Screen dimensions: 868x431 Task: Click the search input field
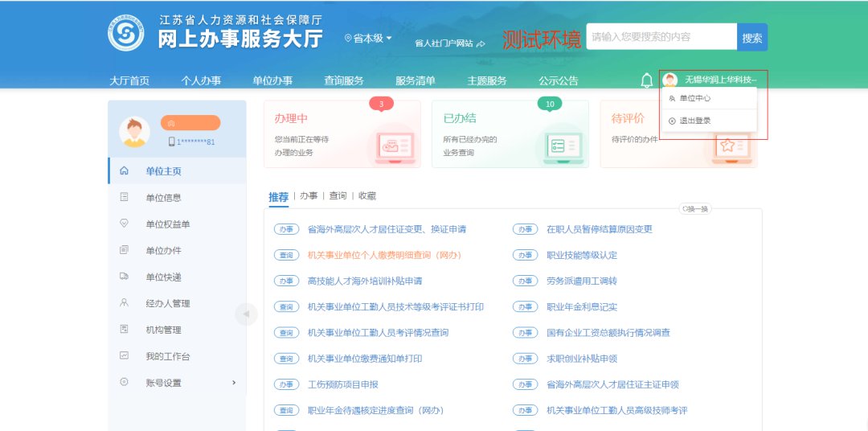661,37
